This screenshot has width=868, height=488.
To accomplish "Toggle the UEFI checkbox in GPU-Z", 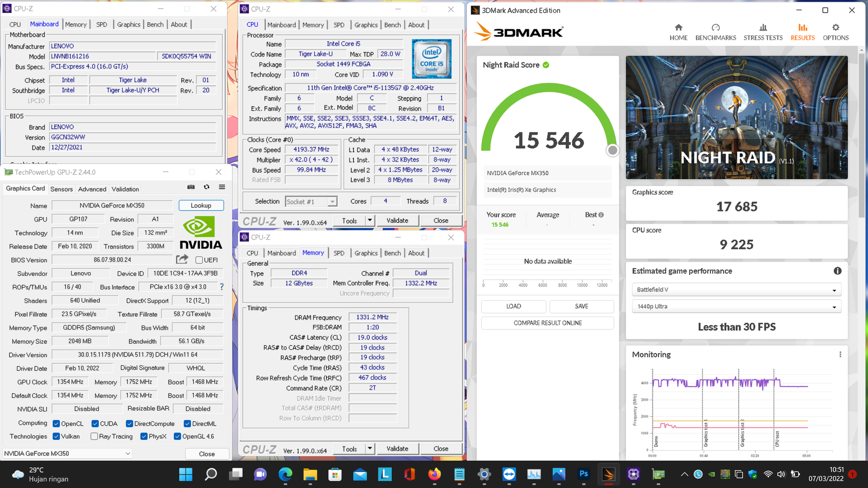I will coord(199,260).
